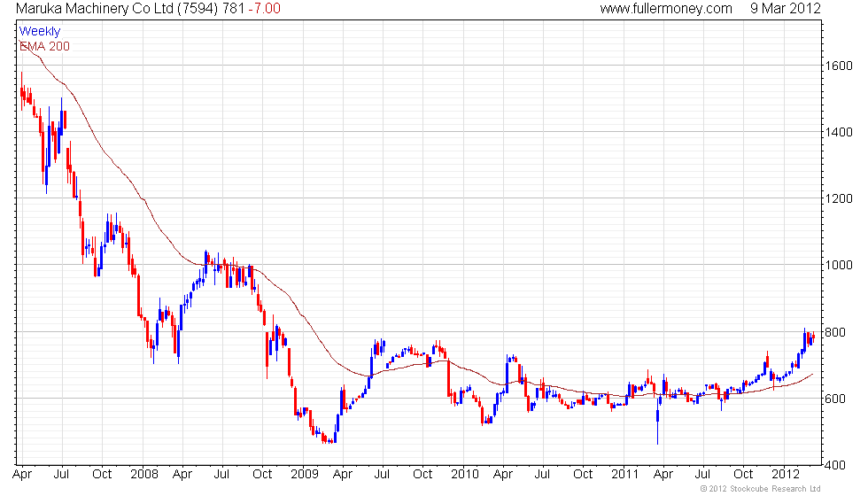Viewport: 868px width, 496px height.
Task: Click the 2012 label on time axis
Action: (x=786, y=475)
